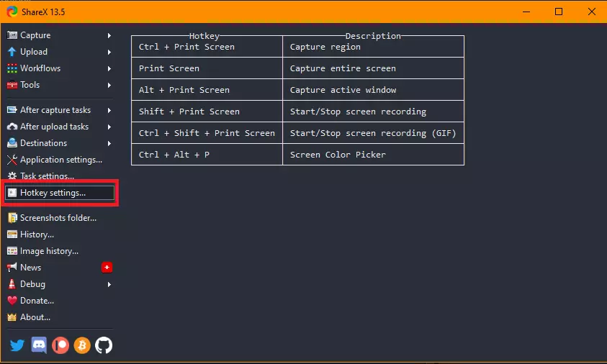The height and width of the screenshot is (364, 607).
Task: Open the Tools menu
Action: pyautogui.click(x=30, y=85)
